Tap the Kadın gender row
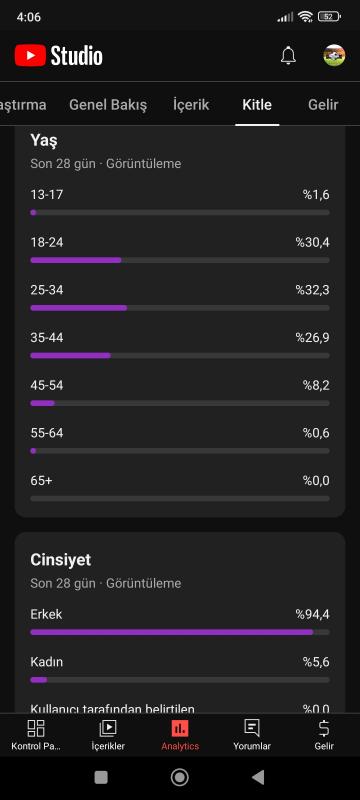 (x=179, y=669)
